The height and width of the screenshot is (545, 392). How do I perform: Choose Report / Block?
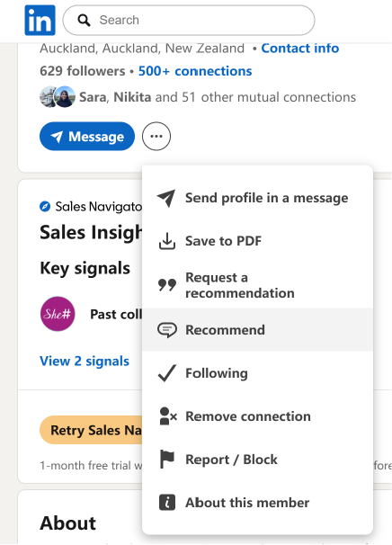coord(257,460)
